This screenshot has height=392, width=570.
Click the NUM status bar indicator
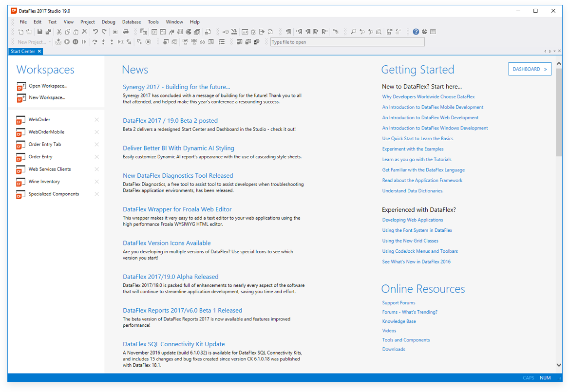tap(545, 378)
